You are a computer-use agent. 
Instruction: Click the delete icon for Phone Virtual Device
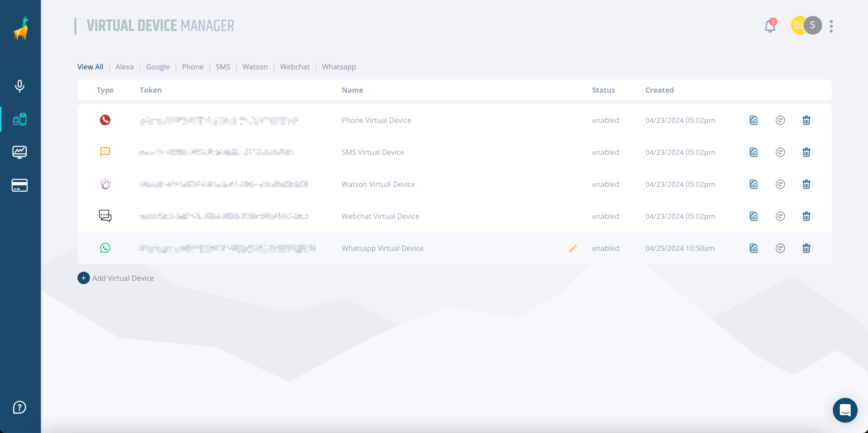tap(806, 120)
